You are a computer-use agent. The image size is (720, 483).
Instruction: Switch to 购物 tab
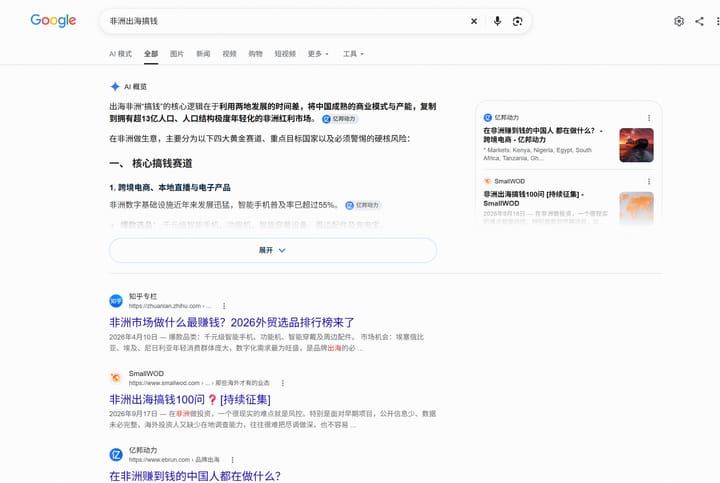255,54
